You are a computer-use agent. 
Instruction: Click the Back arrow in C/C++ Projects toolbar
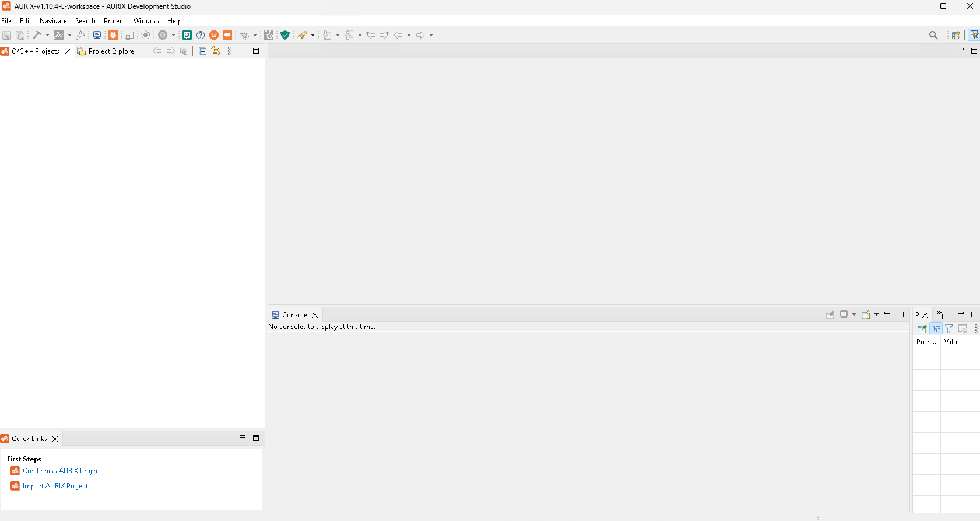pos(157,51)
